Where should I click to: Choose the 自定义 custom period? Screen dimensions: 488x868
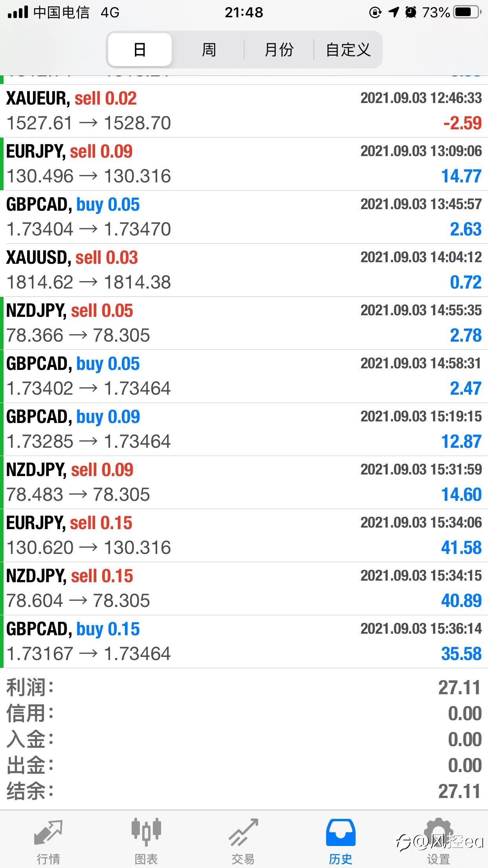pos(348,50)
